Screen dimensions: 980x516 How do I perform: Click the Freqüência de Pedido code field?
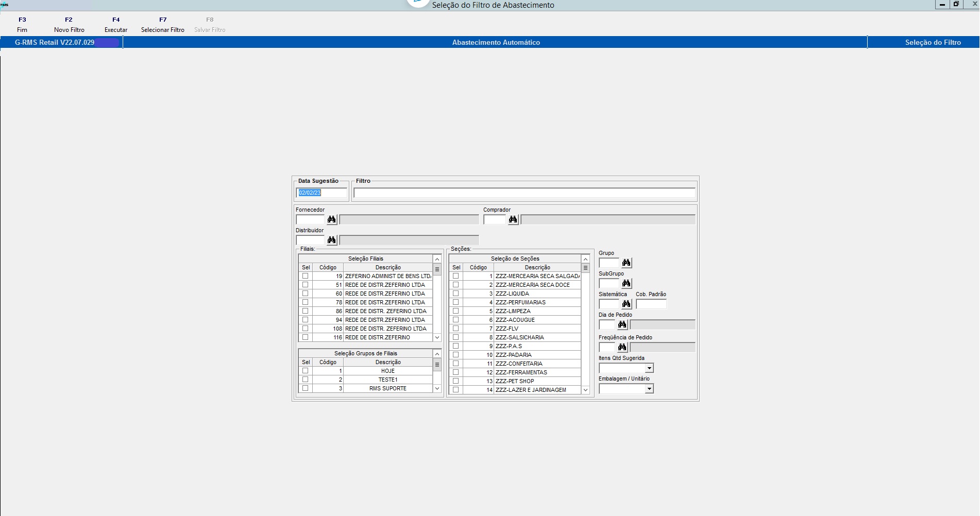coord(607,348)
